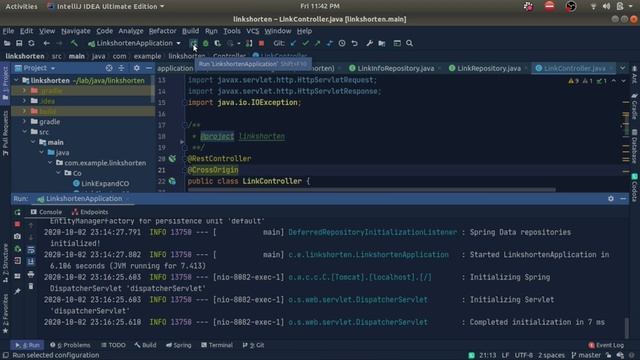Open Project Structure toolbar icon
The image size is (640, 360).
[x=382, y=43]
